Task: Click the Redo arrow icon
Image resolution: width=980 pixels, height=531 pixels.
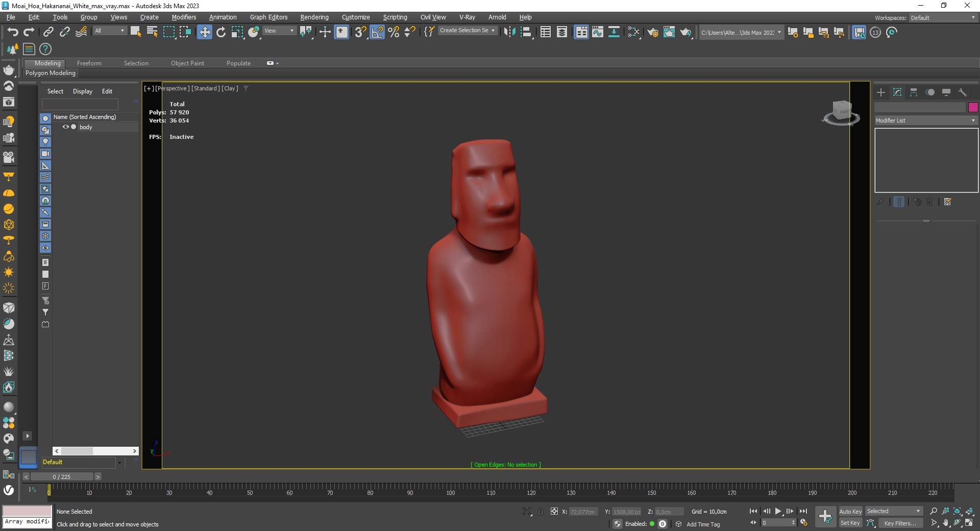Action: click(29, 32)
